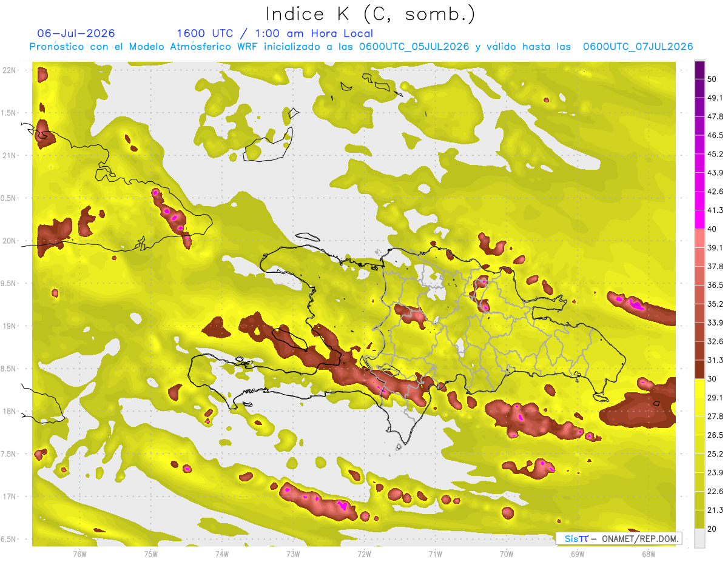The image size is (728, 562).
Task: Click the '75W' longitude label
Action: (150, 554)
